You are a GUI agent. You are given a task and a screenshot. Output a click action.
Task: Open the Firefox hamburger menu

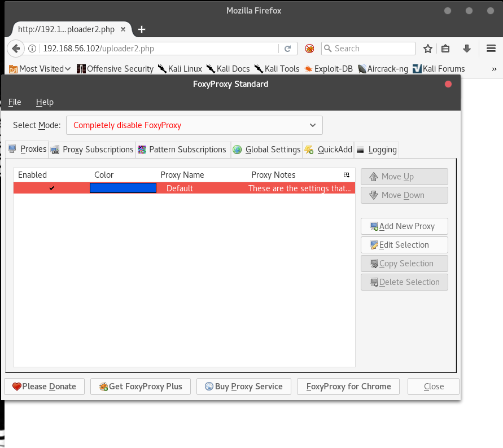pyautogui.click(x=491, y=49)
